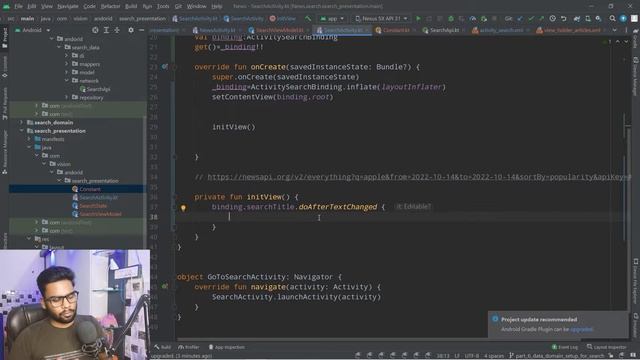
Task: Collapse all in Project panel
Action: click(x=117, y=30)
